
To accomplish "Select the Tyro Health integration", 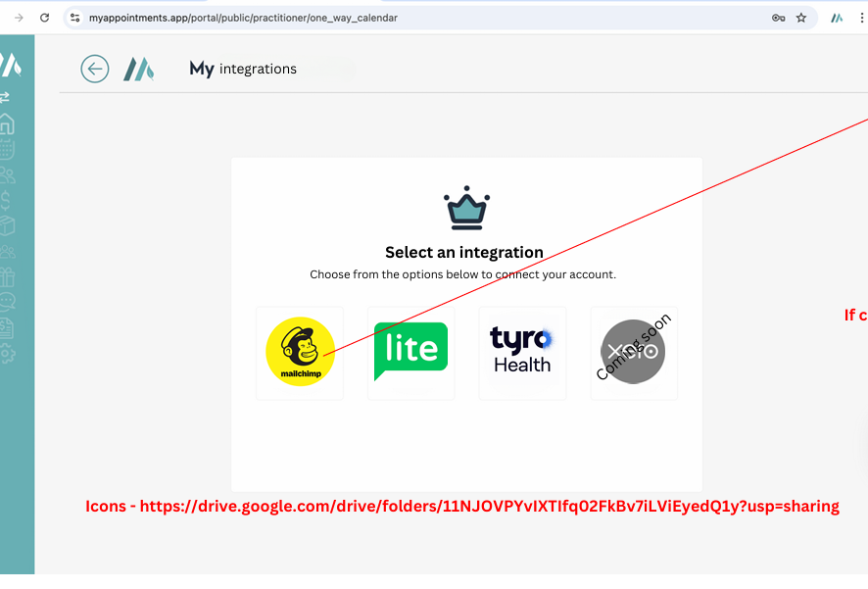I will [x=522, y=352].
